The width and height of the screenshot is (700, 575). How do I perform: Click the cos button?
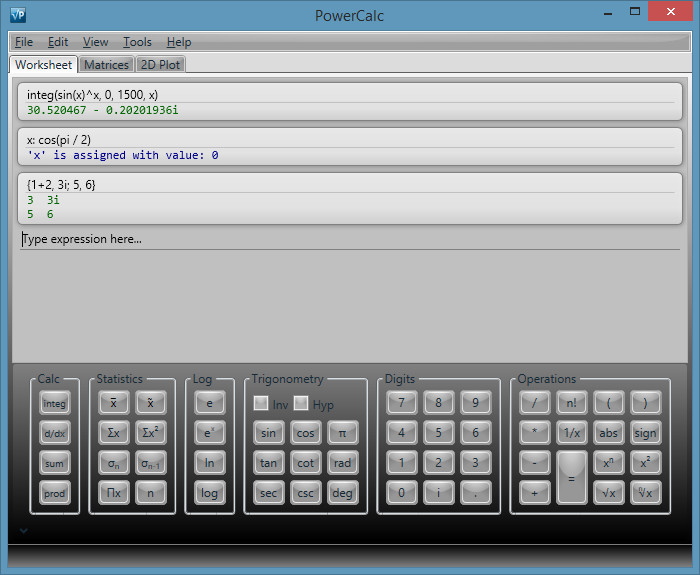tap(305, 433)
